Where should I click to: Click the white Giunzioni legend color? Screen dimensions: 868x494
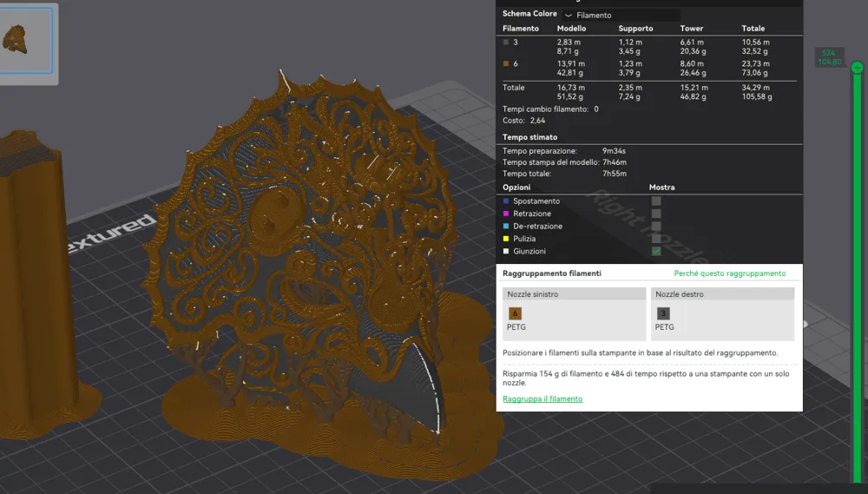coord(505,252)
